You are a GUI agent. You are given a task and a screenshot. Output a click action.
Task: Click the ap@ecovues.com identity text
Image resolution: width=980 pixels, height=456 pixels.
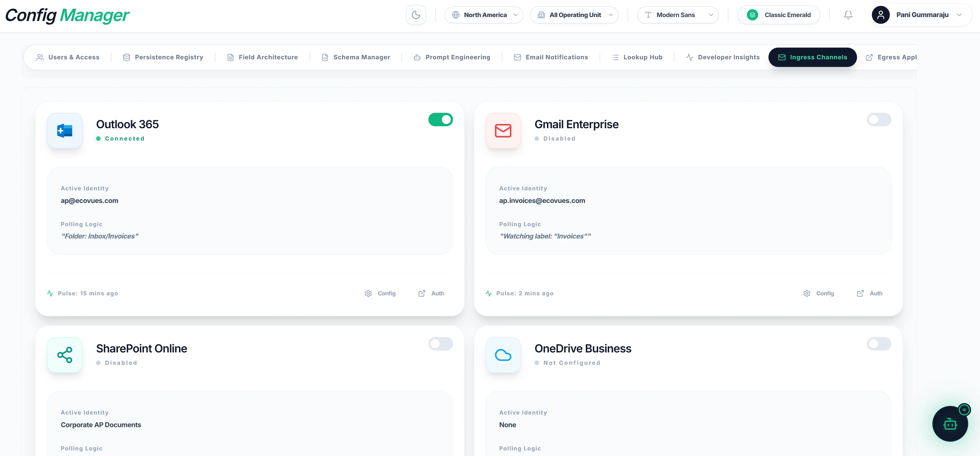click(89, 201)
